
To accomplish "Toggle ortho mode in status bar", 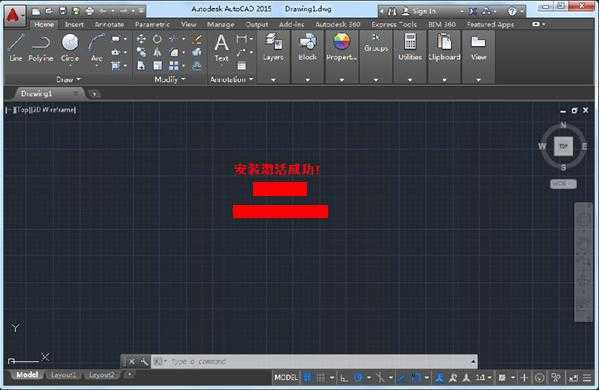I will [x=344, y=378].
